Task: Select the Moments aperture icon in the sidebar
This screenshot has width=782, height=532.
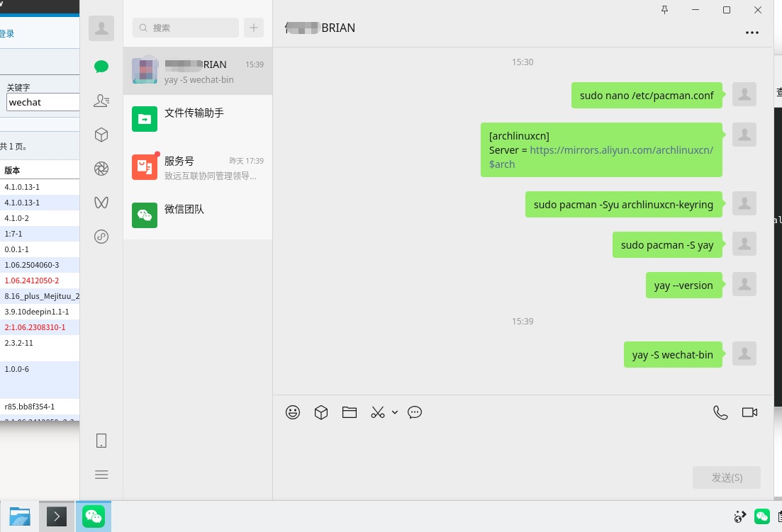Action: coord(101,169)
